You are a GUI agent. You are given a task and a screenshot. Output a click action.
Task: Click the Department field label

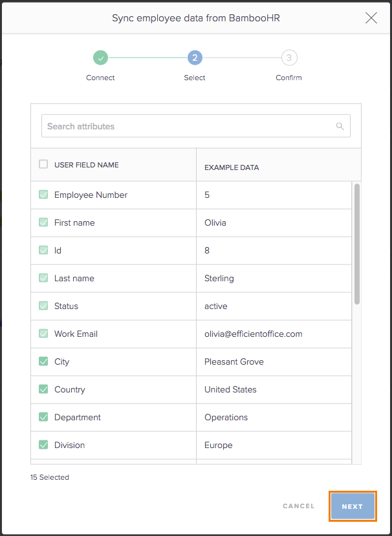pos(78,418)
